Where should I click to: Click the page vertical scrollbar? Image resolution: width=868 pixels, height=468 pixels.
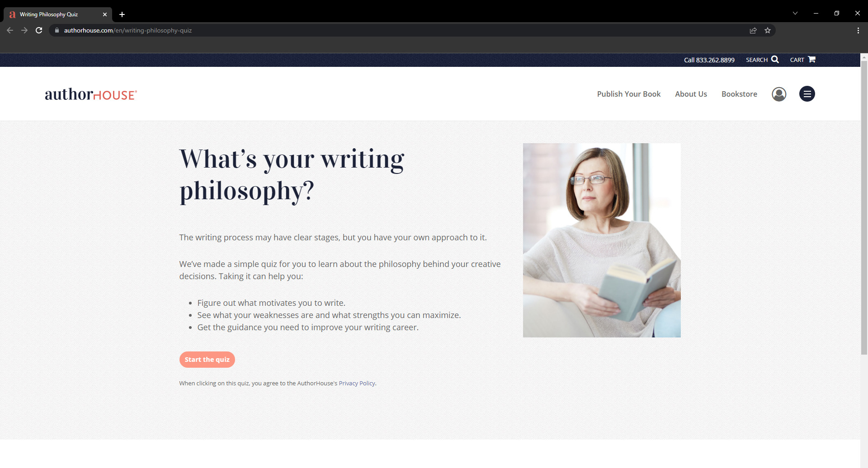tap(864, 208)
